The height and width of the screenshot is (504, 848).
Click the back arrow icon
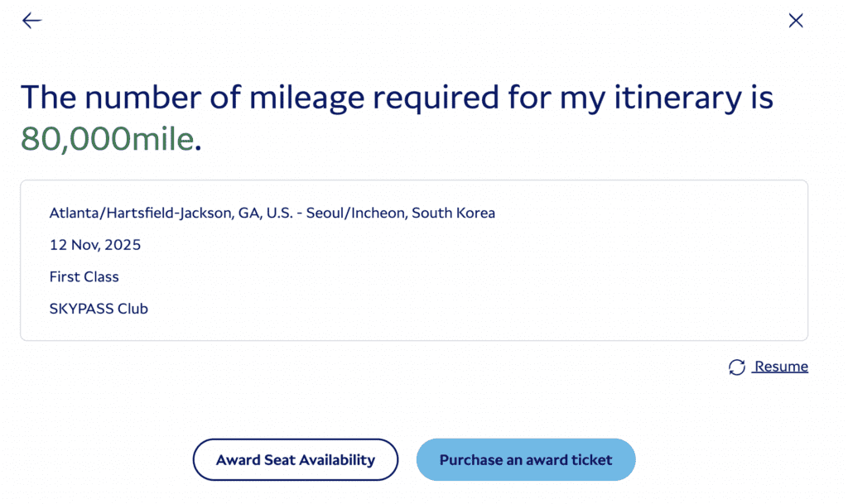click(x=31, y=21)
